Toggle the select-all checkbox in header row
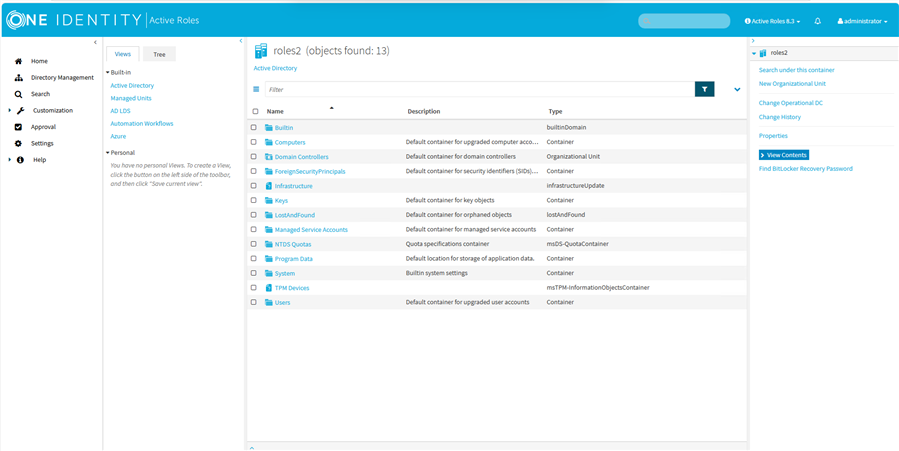 255,112
